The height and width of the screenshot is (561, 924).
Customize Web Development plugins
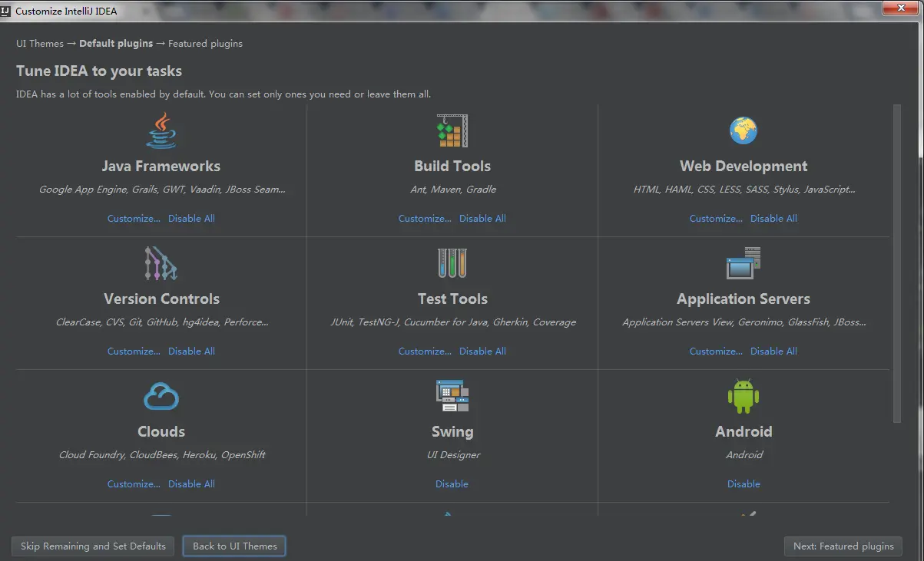716,219
